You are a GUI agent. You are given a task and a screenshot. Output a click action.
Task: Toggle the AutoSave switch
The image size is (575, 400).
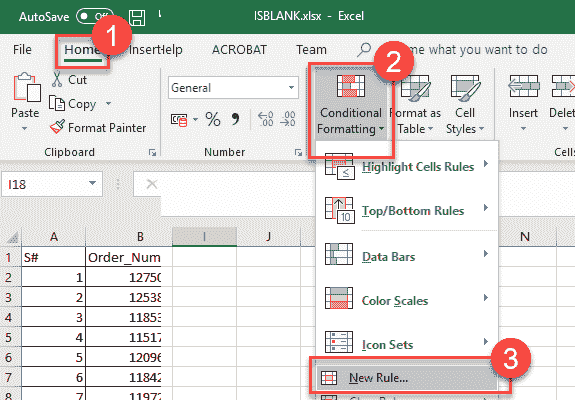94,16
